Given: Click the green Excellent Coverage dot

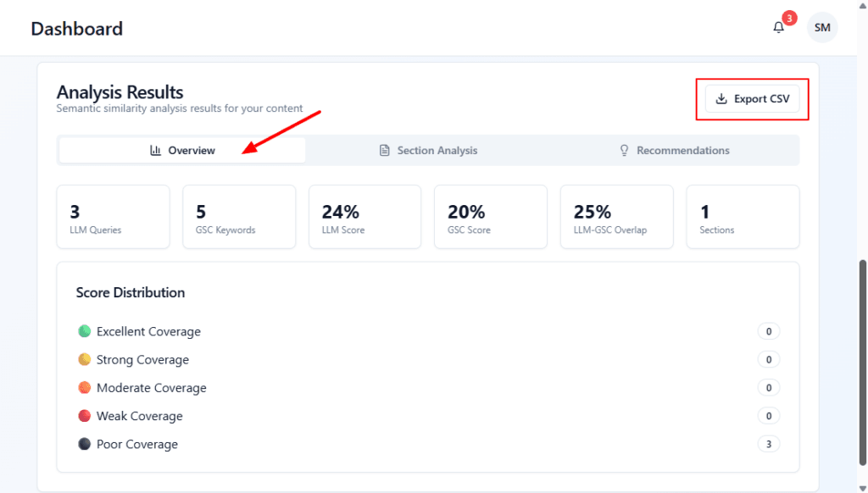Looking at the screenshot, I should coord(84,331).
